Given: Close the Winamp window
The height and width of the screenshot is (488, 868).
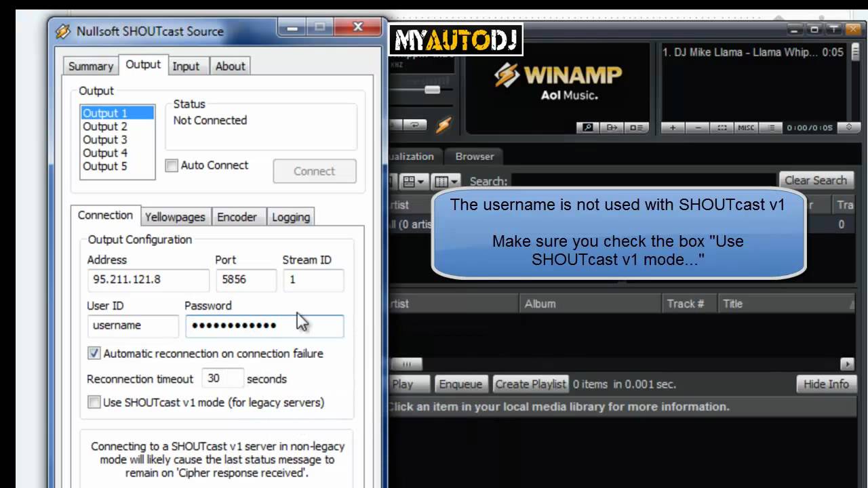Looking at the screenshot, I should 852,29.
